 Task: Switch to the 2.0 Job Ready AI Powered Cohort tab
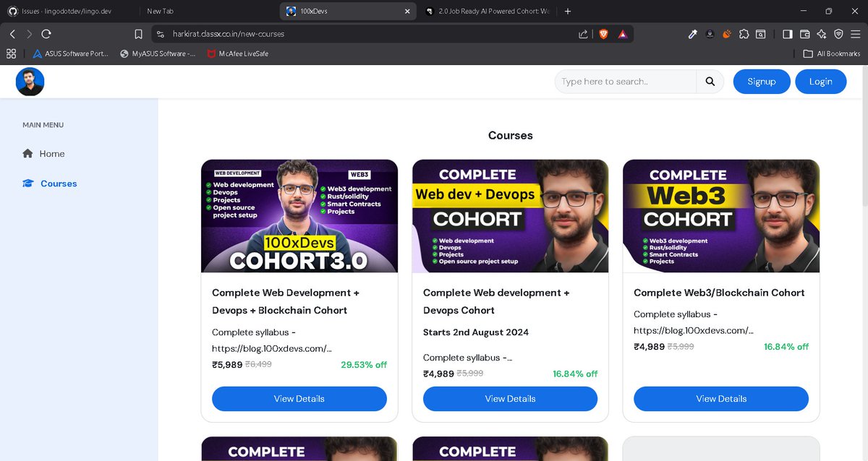click(488, 12)
